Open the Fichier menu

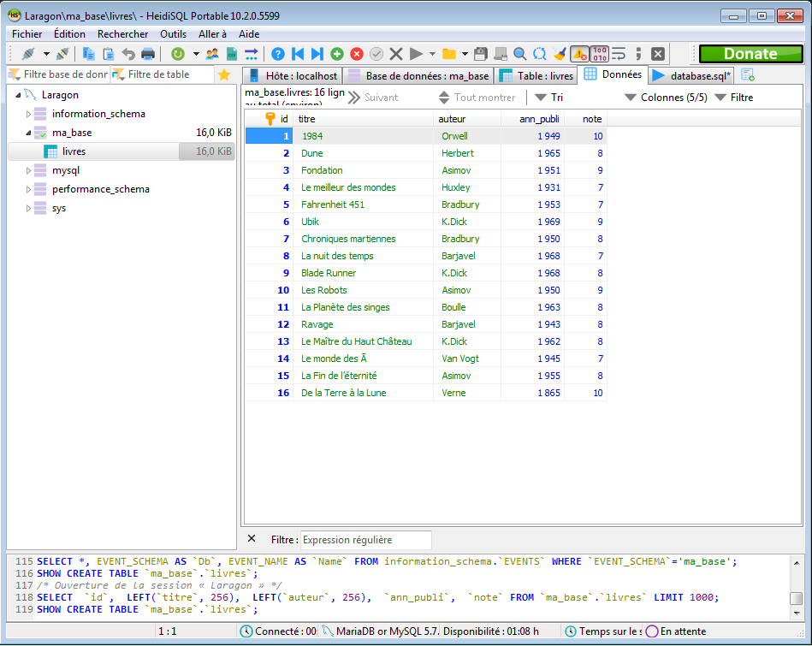click(27, 34)
